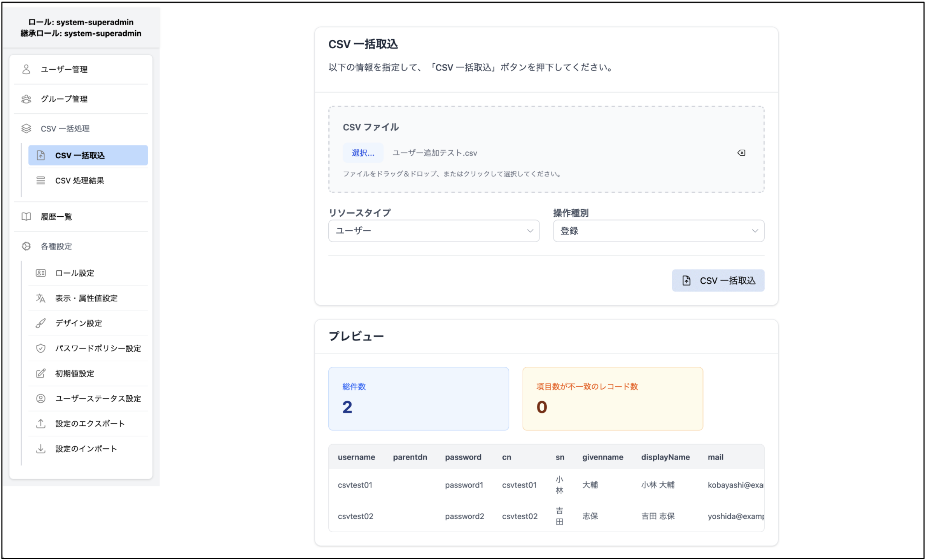
Task: Click the parentdn column header
Action: pos(410,457)
